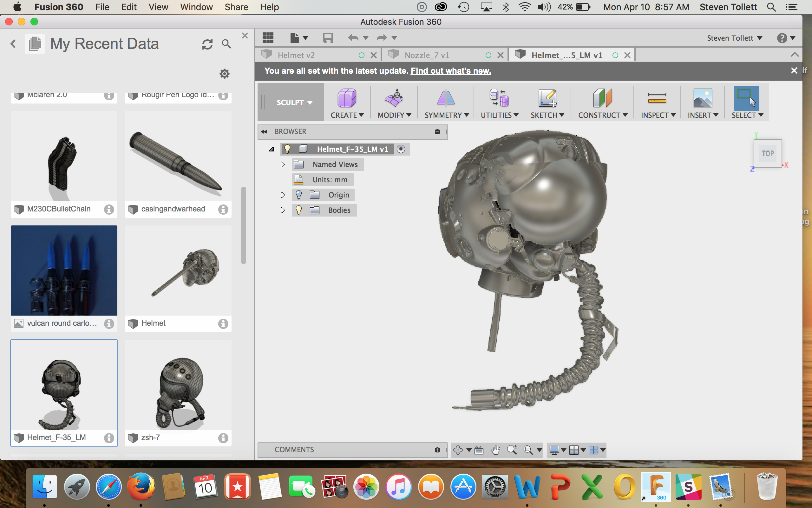Click the Save disk icon
The image size is (812, 508).
(328, 38)
